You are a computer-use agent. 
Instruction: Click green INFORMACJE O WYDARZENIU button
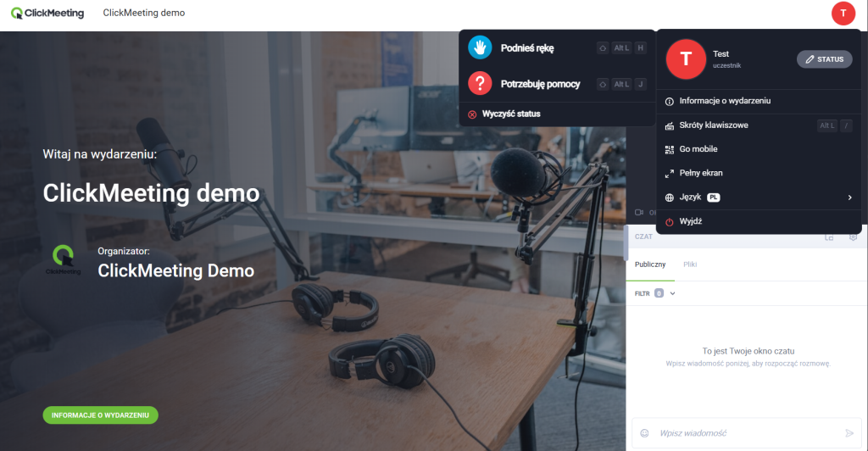[x=100, y=415]
